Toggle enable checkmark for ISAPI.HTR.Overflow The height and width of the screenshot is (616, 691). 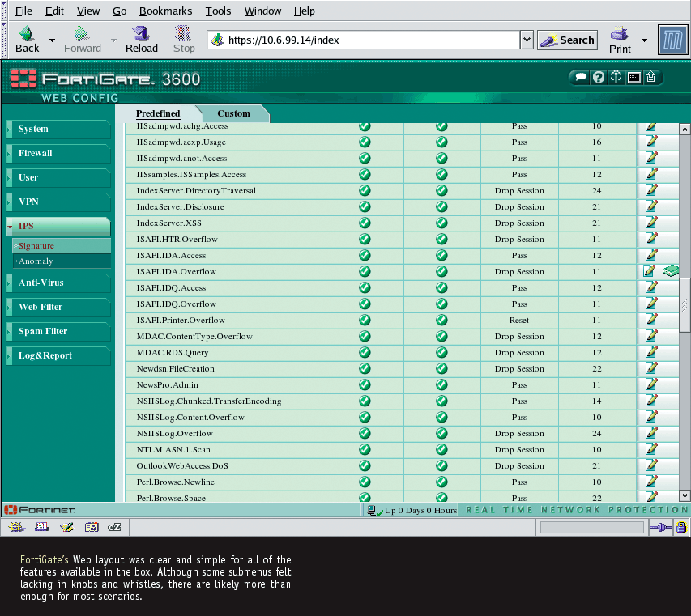tap(365, 239)
